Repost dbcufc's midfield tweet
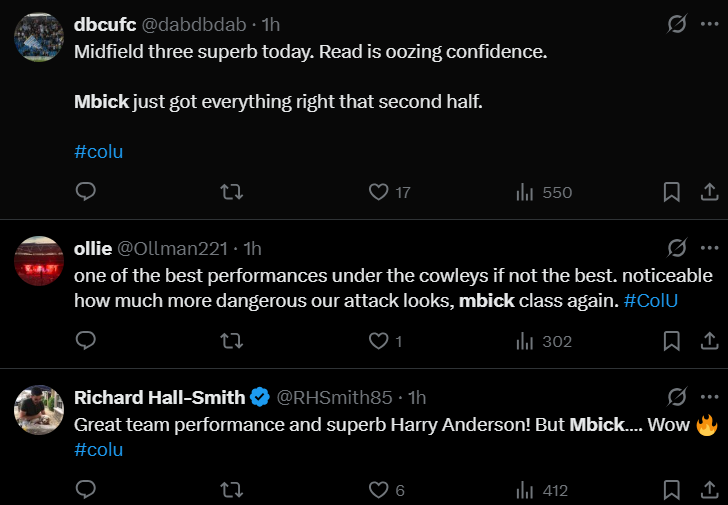The width and height of the screenshot is (728, 505). [x=231, y=191]
